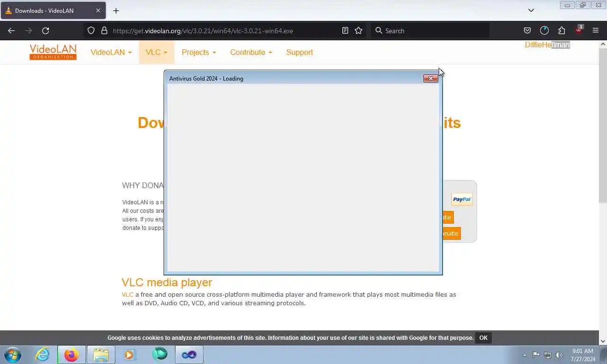Open the volume speaker tray icon
This screenshot has width=607, height=364.
click(x=559, y=355)
